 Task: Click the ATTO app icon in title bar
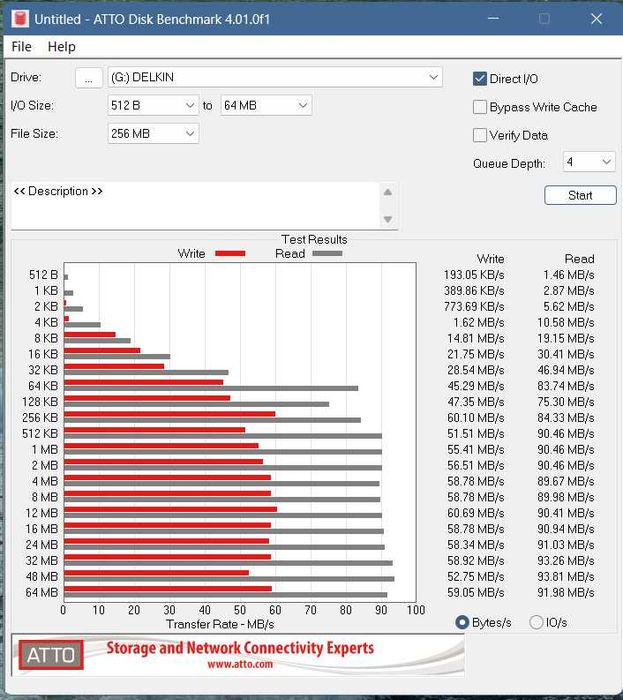click(20, 19)
